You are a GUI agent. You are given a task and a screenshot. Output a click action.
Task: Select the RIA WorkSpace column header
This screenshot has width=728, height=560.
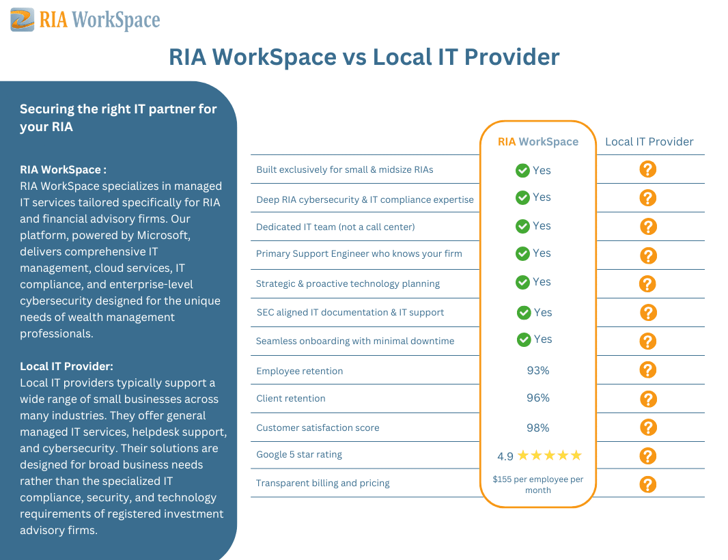537,142
